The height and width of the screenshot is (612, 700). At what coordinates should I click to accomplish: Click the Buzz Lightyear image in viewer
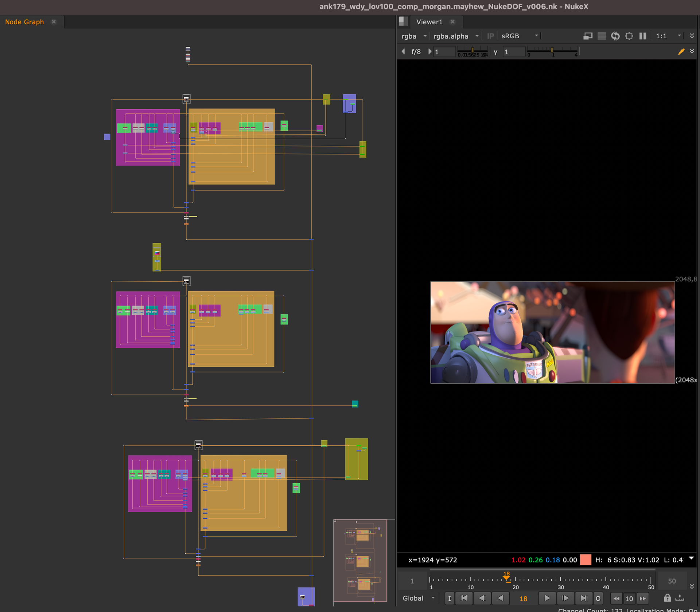coord(552,332)
